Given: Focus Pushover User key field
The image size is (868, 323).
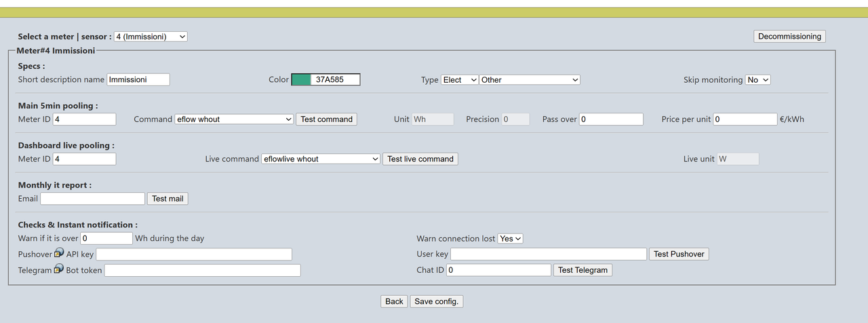Looking at the screenshot, I should (549, 254).
